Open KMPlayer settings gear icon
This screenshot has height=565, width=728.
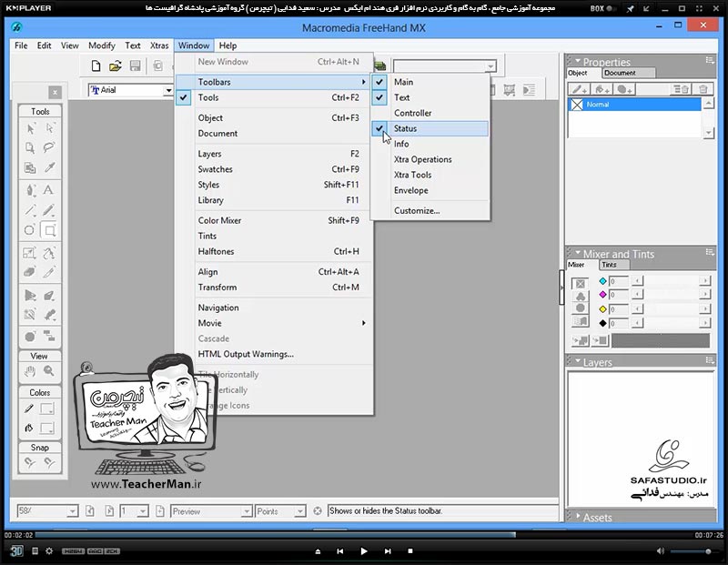point(49,551)
